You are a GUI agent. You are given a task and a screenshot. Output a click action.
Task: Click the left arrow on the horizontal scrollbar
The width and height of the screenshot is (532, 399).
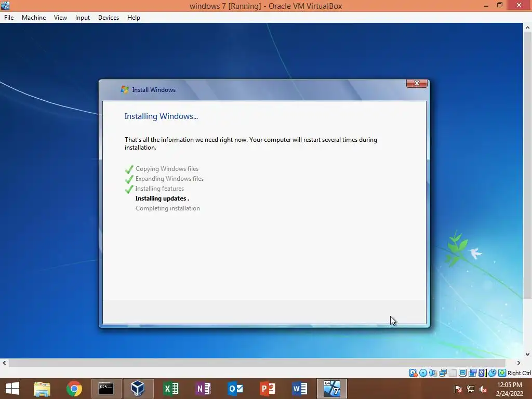point(4,363)
